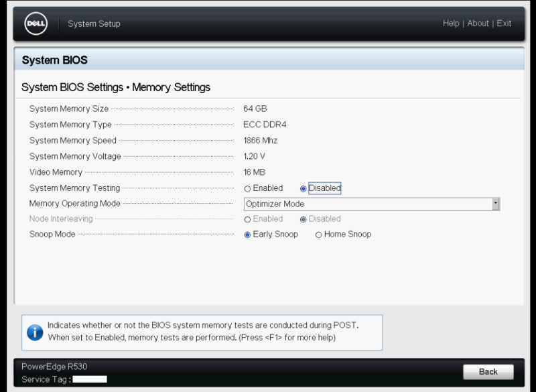The image size is (536, 392).
Task: Select Disabled for System Memory Testing
Action: pyautogui.click(x=303, y=189)
